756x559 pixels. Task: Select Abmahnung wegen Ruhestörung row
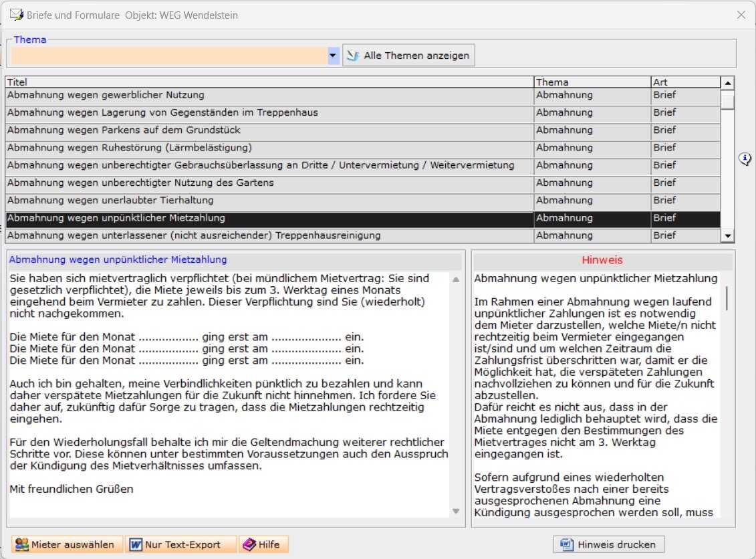point(363,148)
